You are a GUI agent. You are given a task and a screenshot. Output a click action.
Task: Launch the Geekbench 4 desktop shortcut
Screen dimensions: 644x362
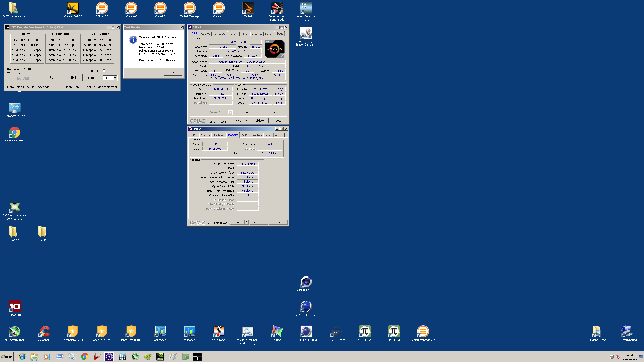(189, 333)
